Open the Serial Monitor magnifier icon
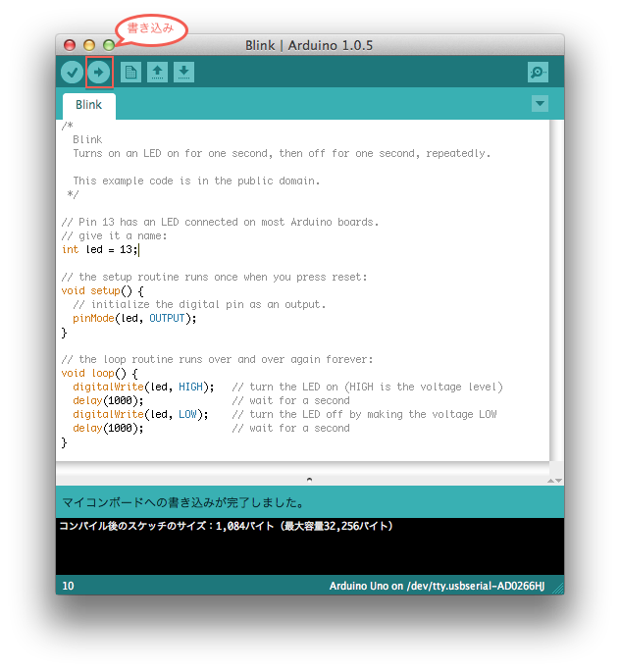Screen dimensions: 620x672 point(538,72)
